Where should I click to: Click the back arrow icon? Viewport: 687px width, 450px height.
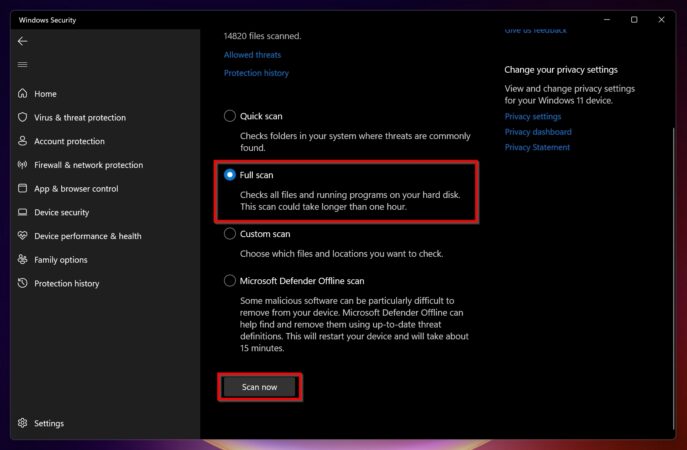click(22, 41)
